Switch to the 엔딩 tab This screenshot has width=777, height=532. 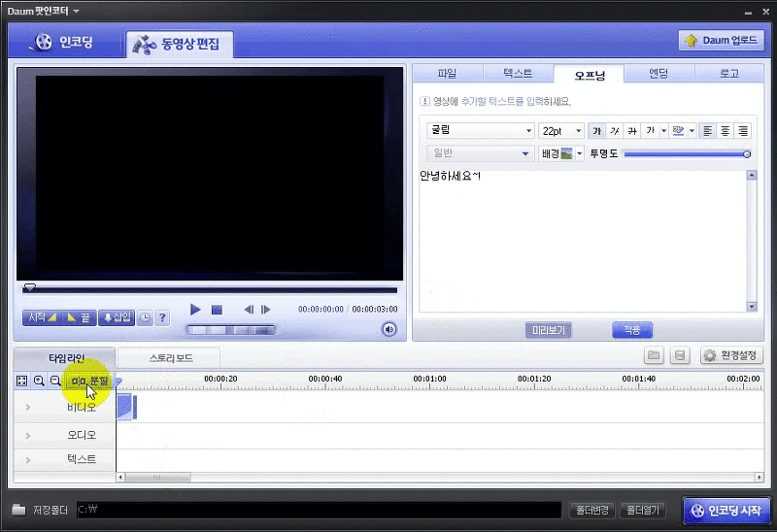[659, 74]
